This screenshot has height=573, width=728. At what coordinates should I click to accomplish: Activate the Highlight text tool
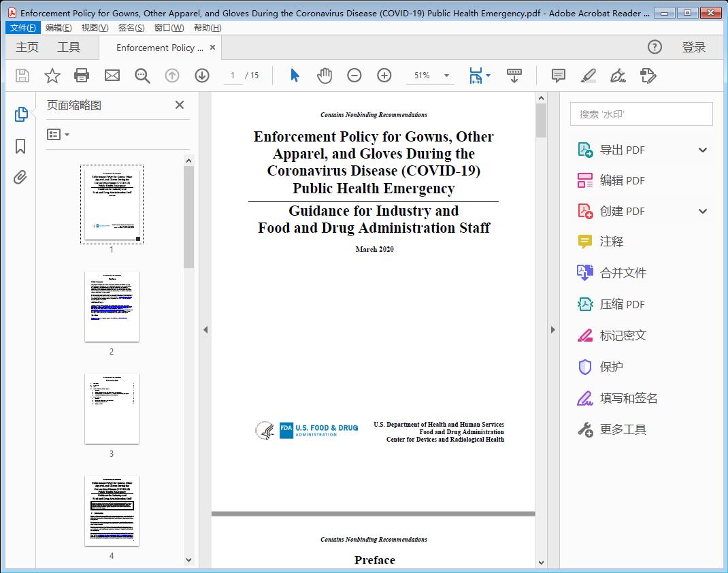[x=587, y=76]
